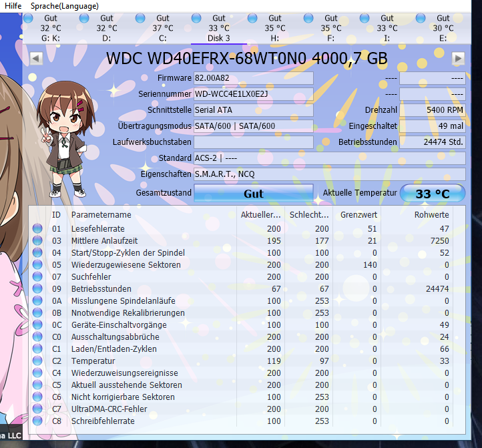Viewport: 482px width, 448px height.
Task: Select the Lesefehlerrate parameter name
Action: (97, 229)
